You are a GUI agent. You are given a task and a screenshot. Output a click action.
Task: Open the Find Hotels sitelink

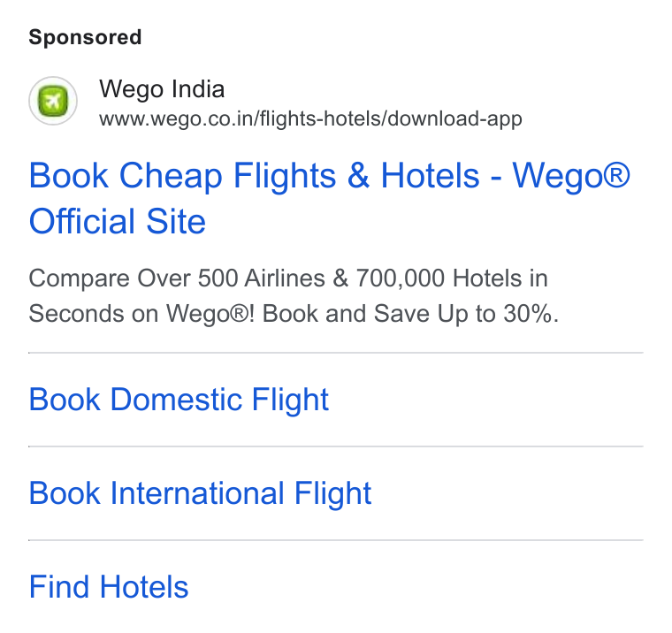pos(109,587)
